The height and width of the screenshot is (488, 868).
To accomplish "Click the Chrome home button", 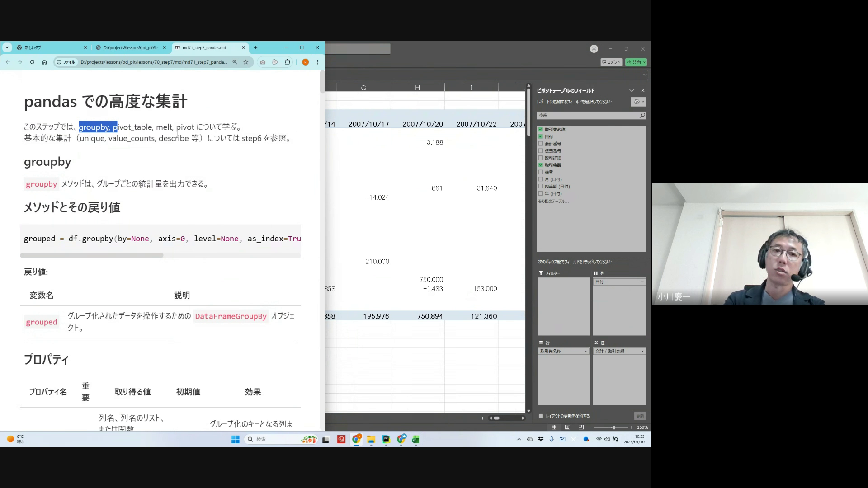I will click(44, 62).
